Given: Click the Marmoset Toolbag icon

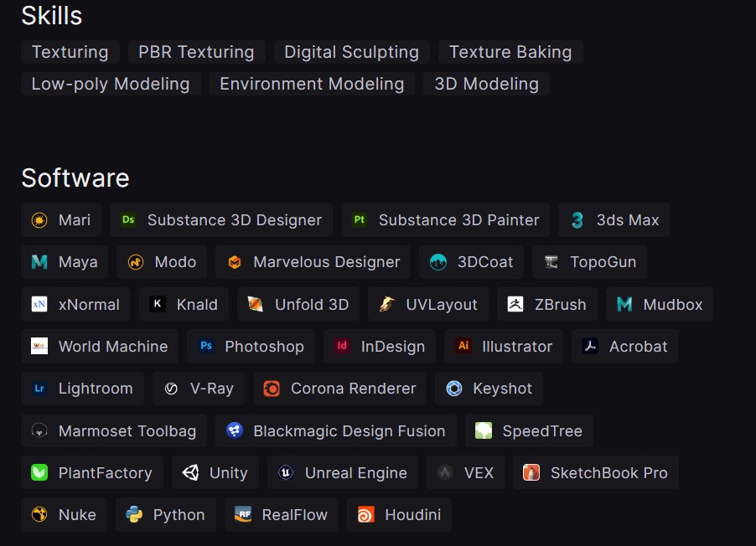Looking at the screenshot, I should coord(39,430).
